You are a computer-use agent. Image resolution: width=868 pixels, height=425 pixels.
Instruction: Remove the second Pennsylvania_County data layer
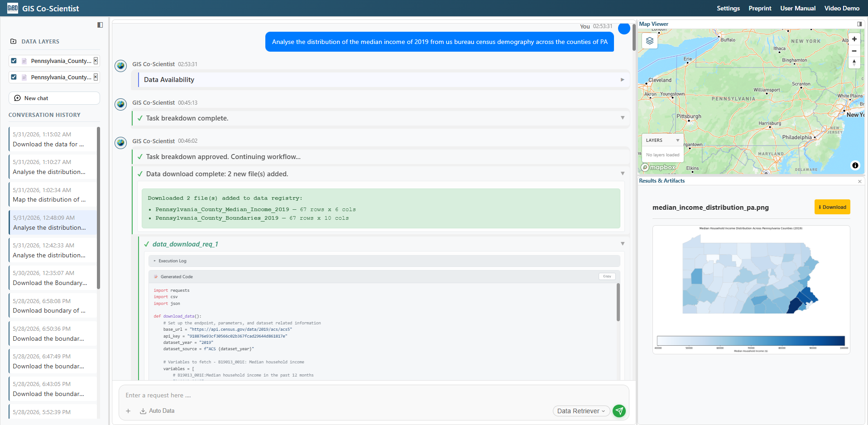click(96, 77)
